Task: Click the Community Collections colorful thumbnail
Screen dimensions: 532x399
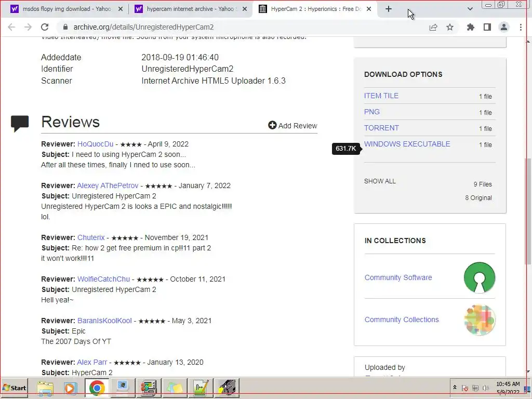Action: pos(480,320)
